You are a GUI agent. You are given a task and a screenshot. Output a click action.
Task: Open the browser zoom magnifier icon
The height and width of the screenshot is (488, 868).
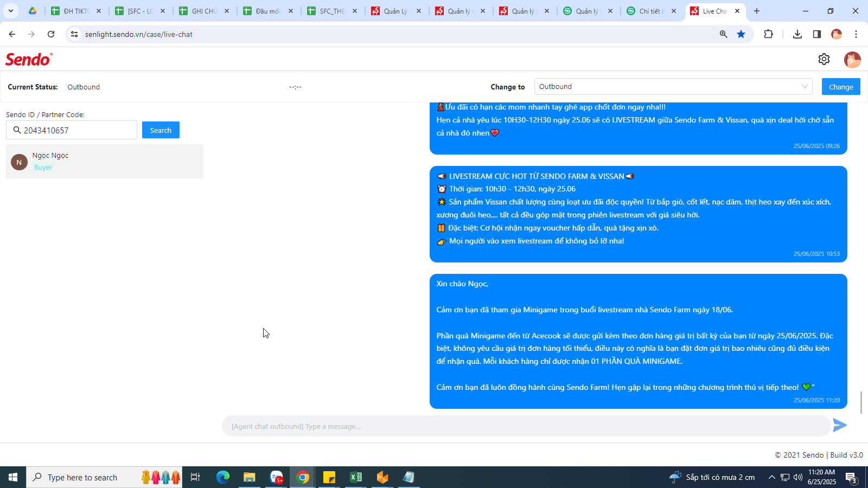coord(724,34)
